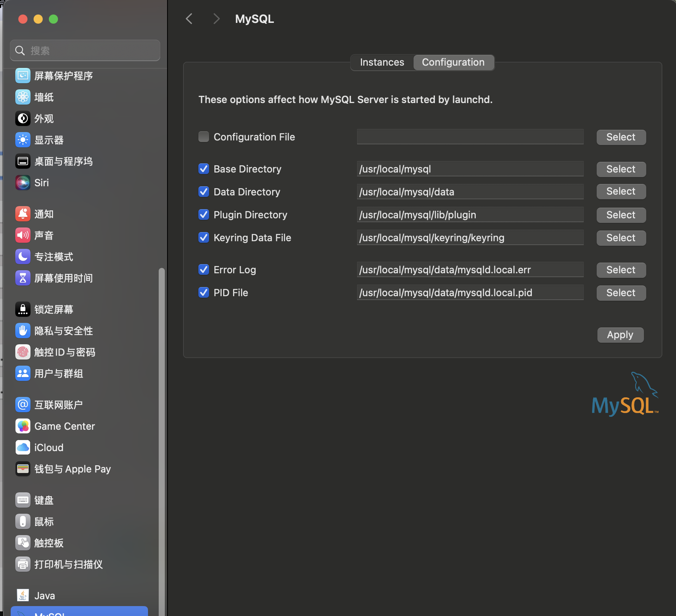Uncheck the Keyring Data File checkbox
The width and height of the screenshot is (676, 616).
(x=204, y=237)
